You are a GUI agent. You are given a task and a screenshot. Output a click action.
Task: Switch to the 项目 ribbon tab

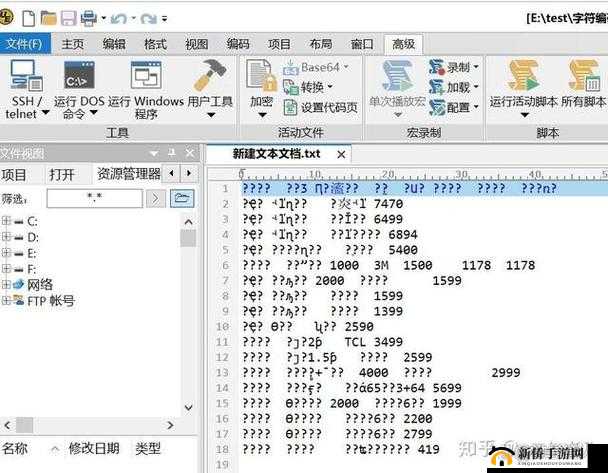279,44
